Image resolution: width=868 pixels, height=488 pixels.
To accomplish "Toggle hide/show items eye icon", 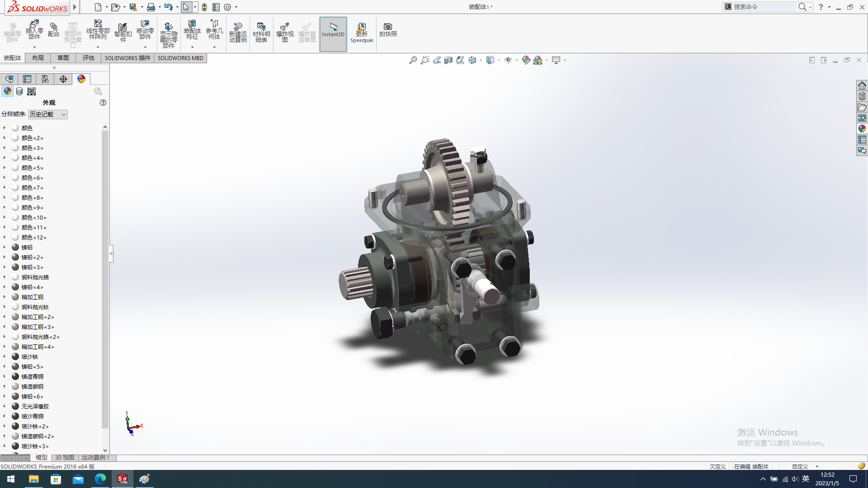I will [x=508, y=60].
